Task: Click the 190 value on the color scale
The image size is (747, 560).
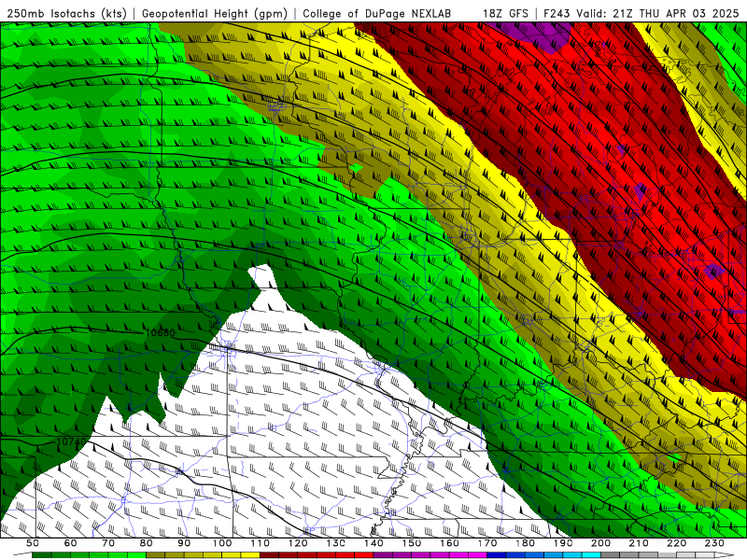Action: click(x=563, y=543)
